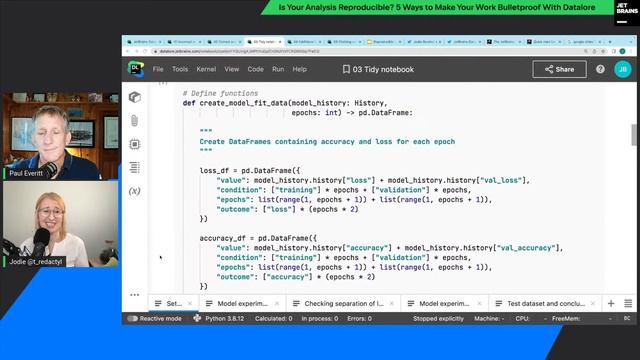This screenshot has height=360, width=640.
Task: Open the Run menu
Action: pos(278,69)
